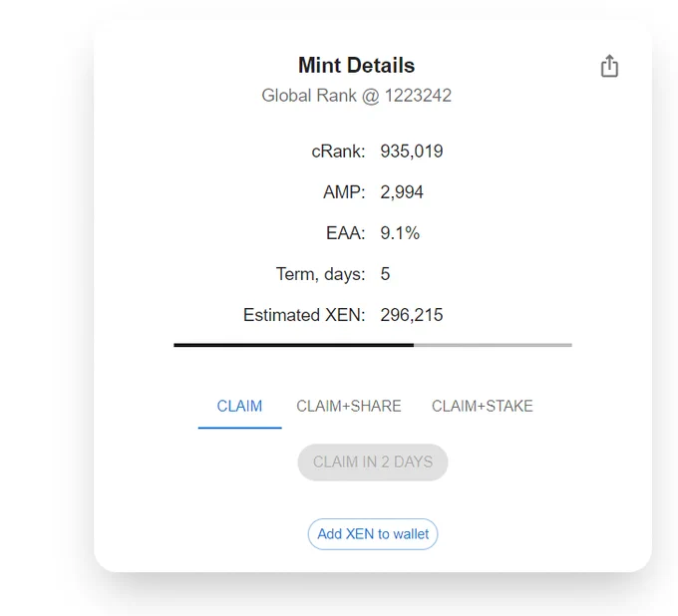The image size is (678, 616).
Task: Click the share icon in the card corner
Action: (x=609, y=66)
